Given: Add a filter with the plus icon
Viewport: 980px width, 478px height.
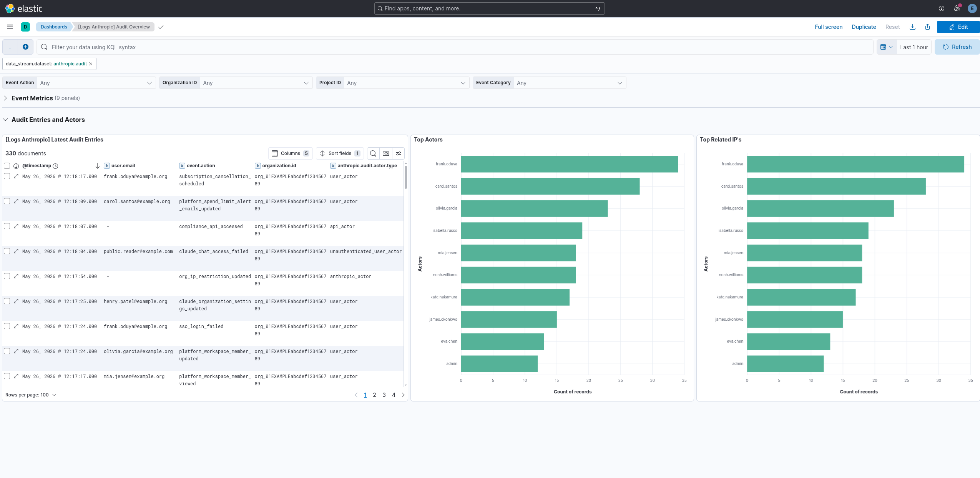Looking at the screenshot, I should (x=25, y=47).
